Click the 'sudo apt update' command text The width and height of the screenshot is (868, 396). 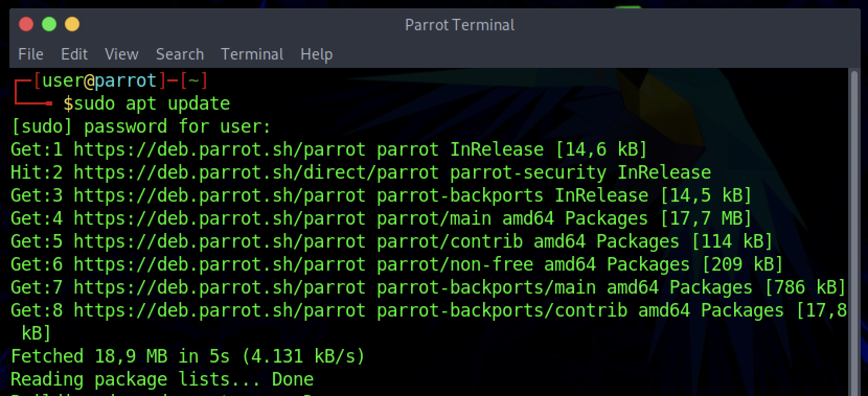[152, 103]
